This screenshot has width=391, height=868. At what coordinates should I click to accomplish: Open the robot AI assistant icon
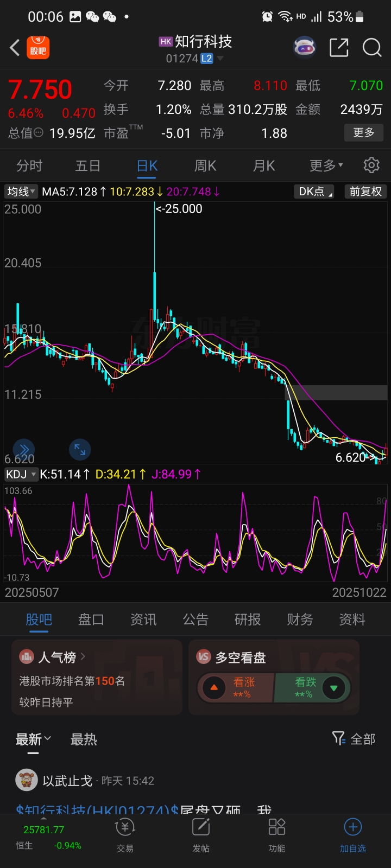click(x=305, y=47)
